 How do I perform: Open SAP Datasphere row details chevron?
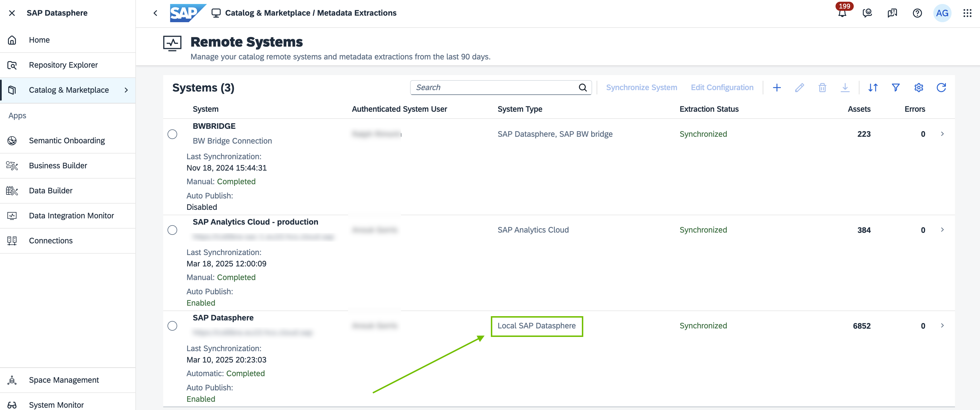(x=942, y=326)
